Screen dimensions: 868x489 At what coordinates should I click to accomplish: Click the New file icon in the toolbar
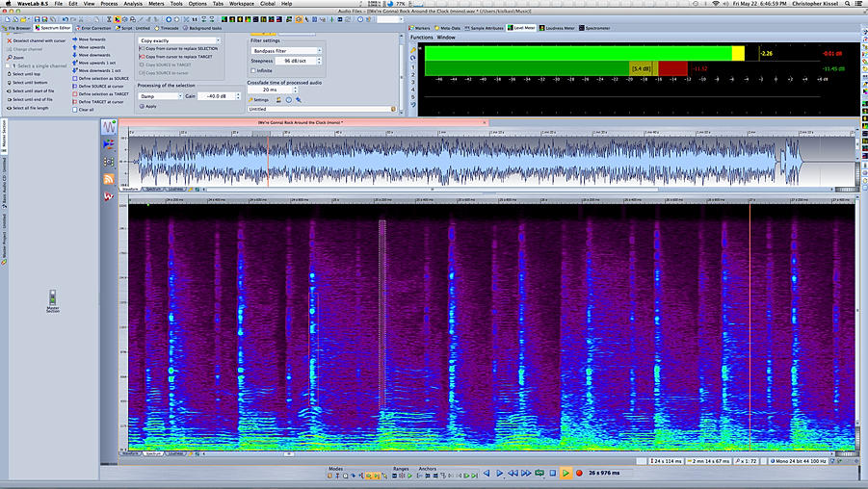9,19
